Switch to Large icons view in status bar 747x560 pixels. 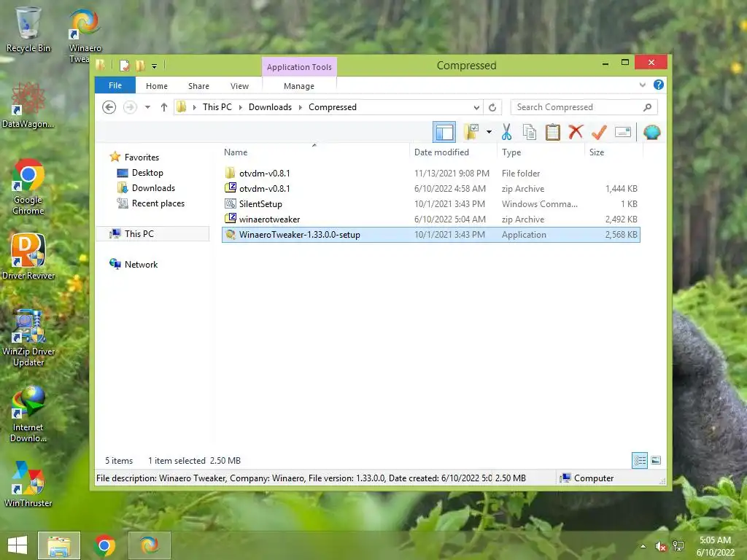pyautogui.click(x=656, y=461)
